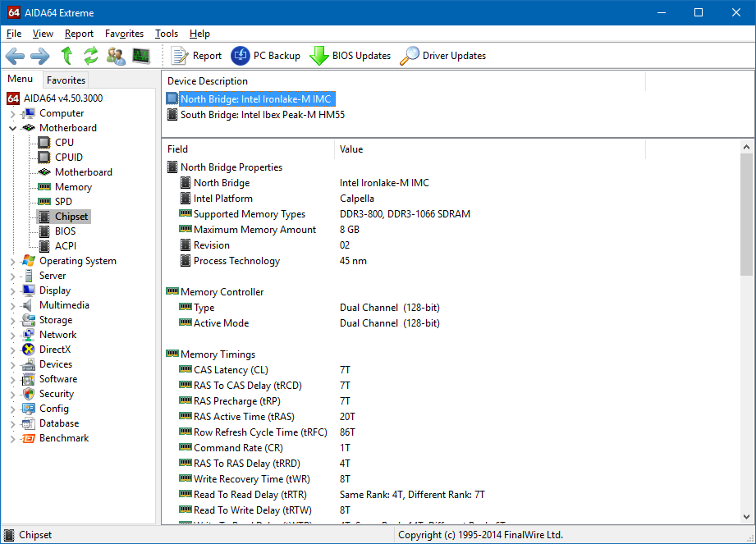756x544 pixels.
Task: Click the scrollbar up arrow in details
Action: (746, 148)
